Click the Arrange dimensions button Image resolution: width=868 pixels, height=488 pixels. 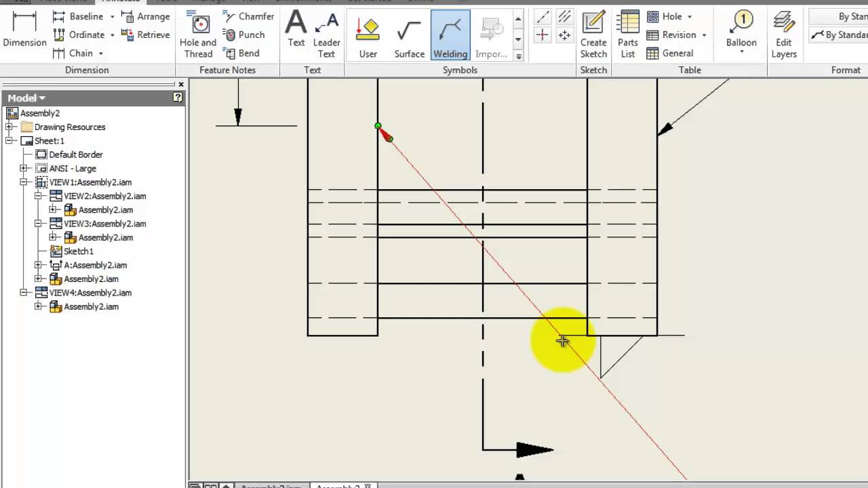point(153,16)
